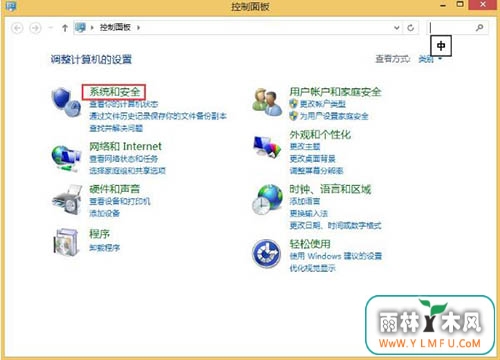The image size is (500, 360).
Task: Click the 中 input method indicator
Action: pyautogui.click(x=441, y=46)
